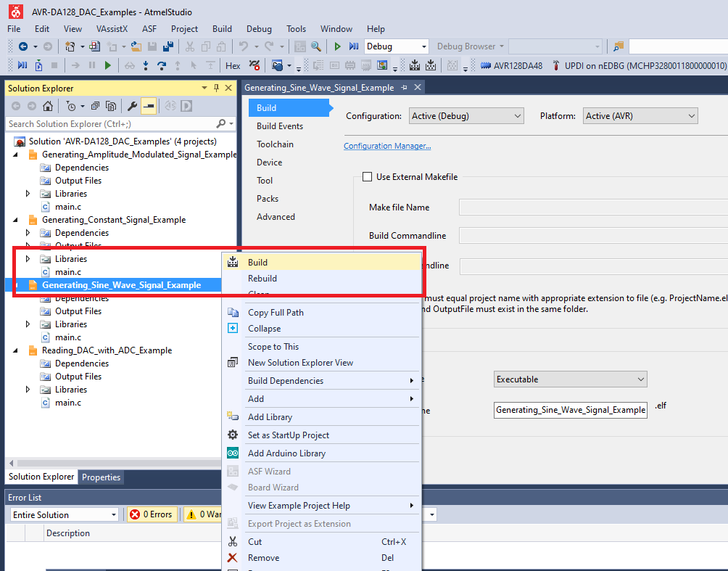Click the Clear All Breakpoints icon
This screenshot has height=571, width=728.
coord(255,65)
